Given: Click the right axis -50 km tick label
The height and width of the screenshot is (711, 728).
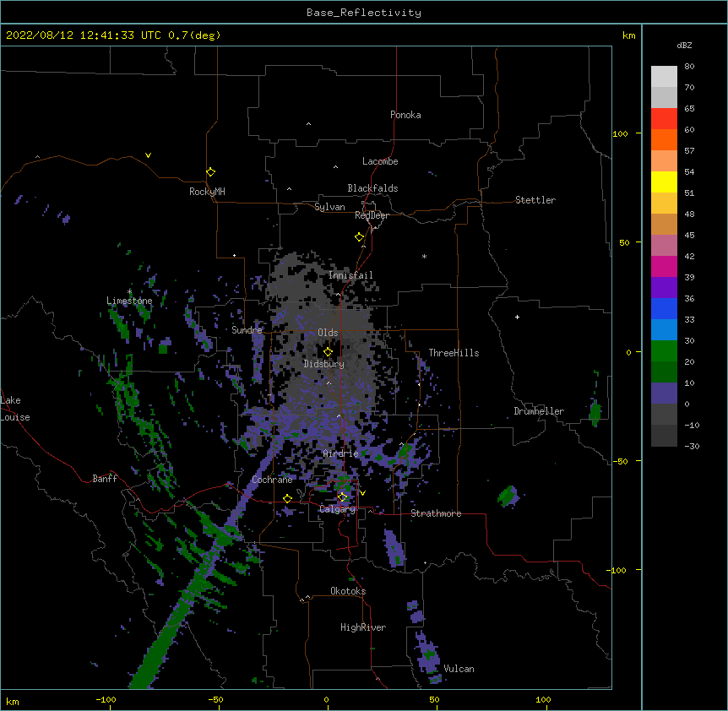Looking at the screenshot, I should click(620, 461).
